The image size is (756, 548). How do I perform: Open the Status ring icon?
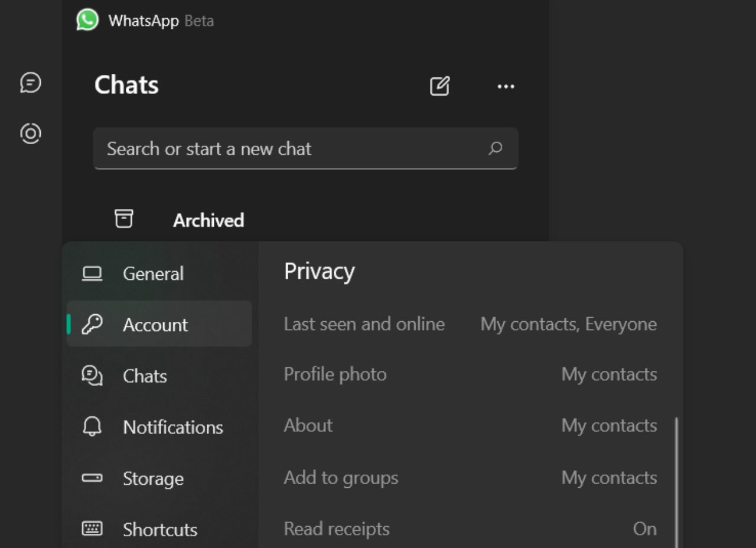point(31,133)
